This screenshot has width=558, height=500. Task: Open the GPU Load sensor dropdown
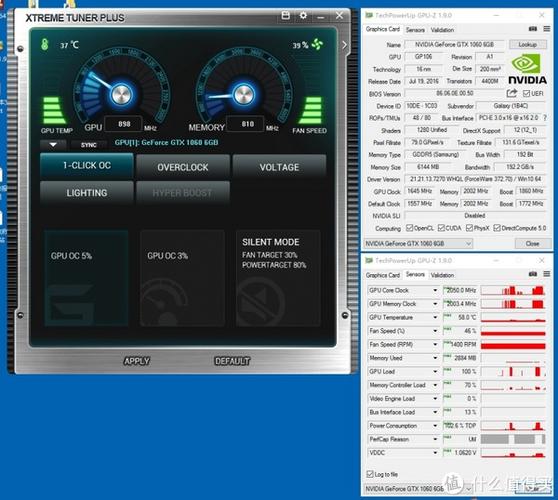[x=435, y=372]
